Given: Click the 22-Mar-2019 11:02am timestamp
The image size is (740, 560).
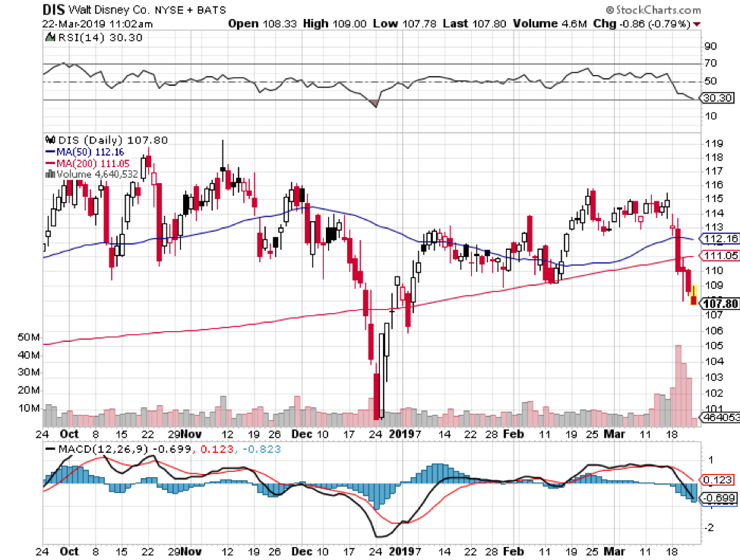Looking at the screenshot, I should [x=97, y=24].
